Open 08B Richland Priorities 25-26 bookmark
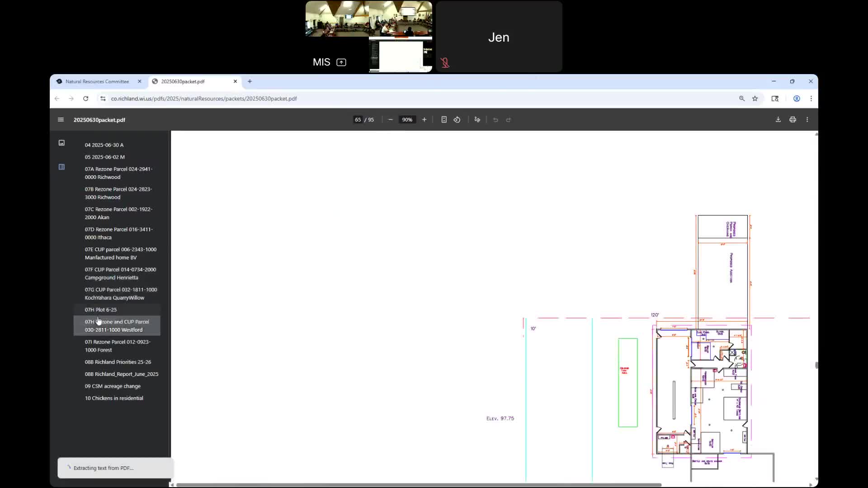Screen dimensions: 868x488 click(118, 362)
